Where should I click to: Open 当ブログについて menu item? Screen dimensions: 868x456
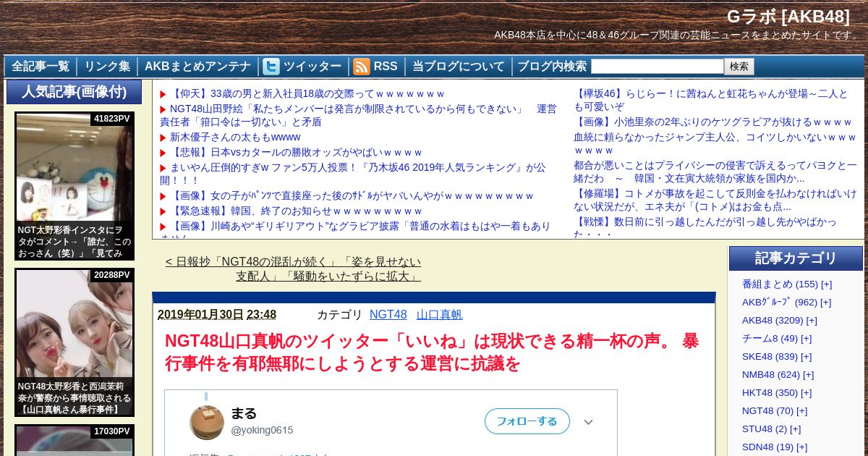point(459,67)
